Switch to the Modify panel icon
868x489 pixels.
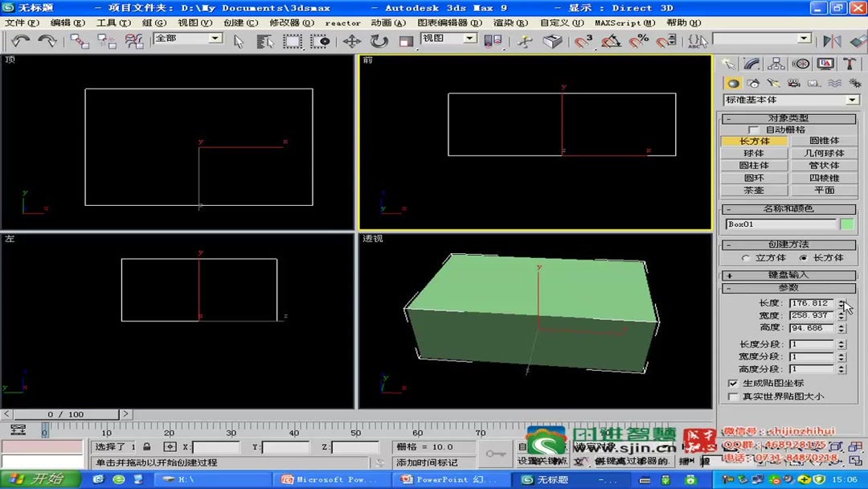[750, 64]
